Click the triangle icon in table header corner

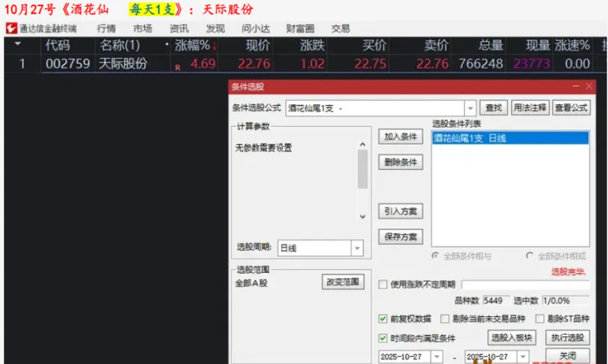[17, 45]
